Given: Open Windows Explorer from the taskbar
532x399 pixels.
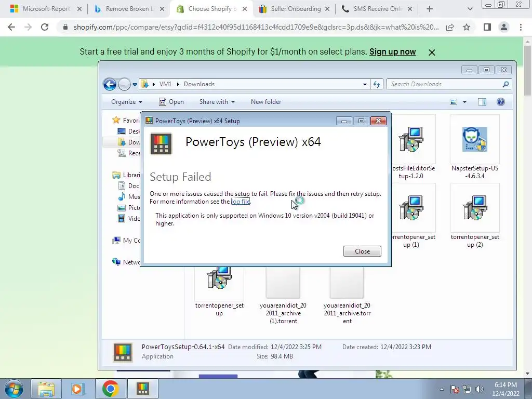Looking at the screenshot, I should (46, 389).
